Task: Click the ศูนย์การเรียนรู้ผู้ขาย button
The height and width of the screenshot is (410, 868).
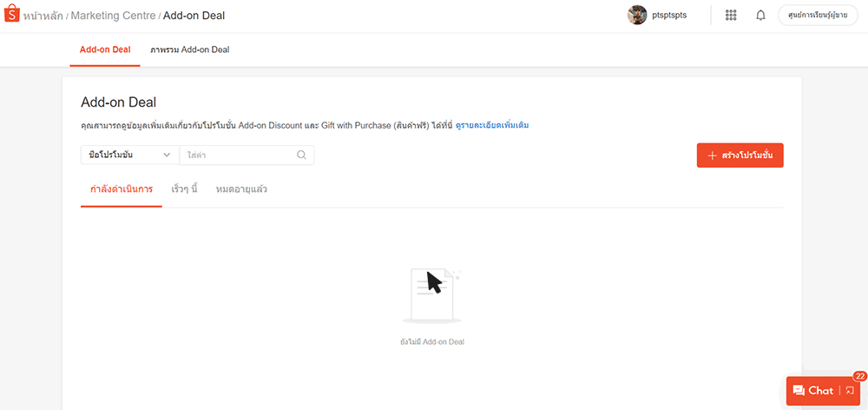Action: click(818, 16)
